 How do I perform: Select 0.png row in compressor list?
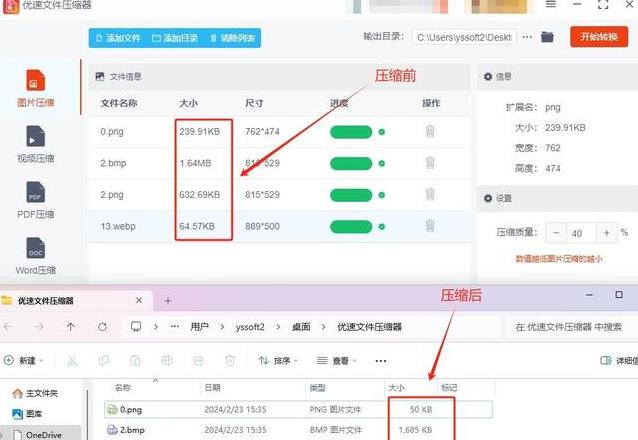[x=279, y=132]
